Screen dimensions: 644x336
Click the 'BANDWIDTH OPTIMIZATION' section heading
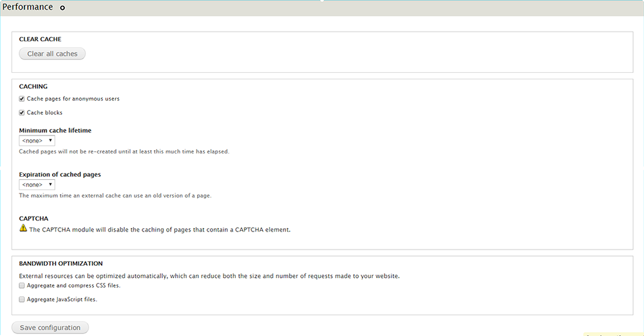click(x=61, y=263)
